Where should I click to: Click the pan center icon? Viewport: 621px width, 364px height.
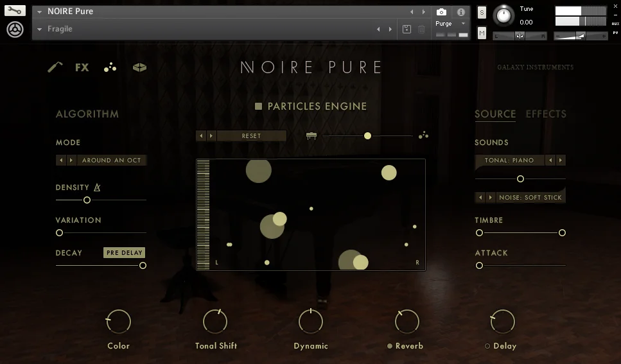coord(520,36)
